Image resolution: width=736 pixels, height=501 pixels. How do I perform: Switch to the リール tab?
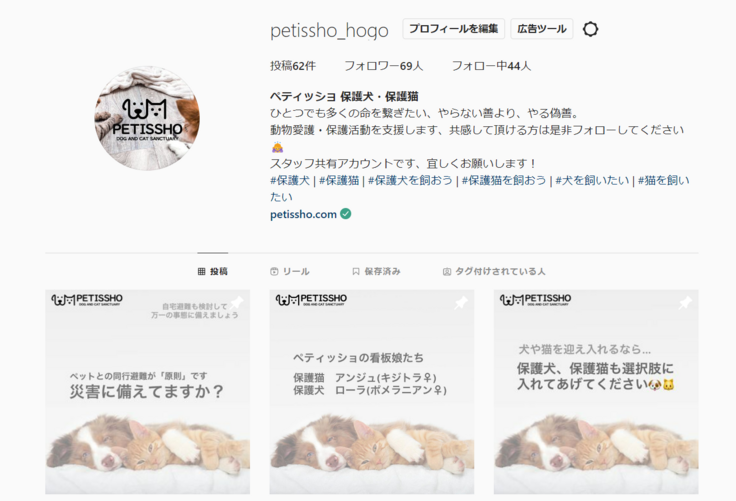[290, 271]
